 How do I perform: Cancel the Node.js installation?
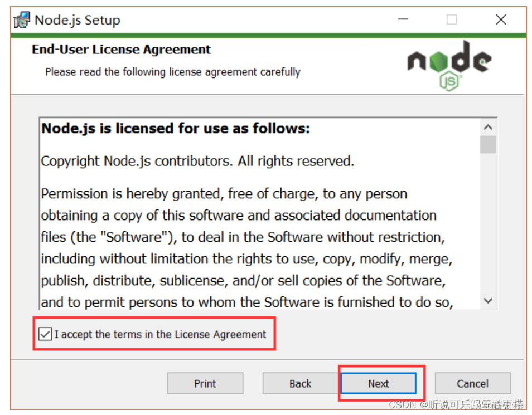click(x=472, y=383)
